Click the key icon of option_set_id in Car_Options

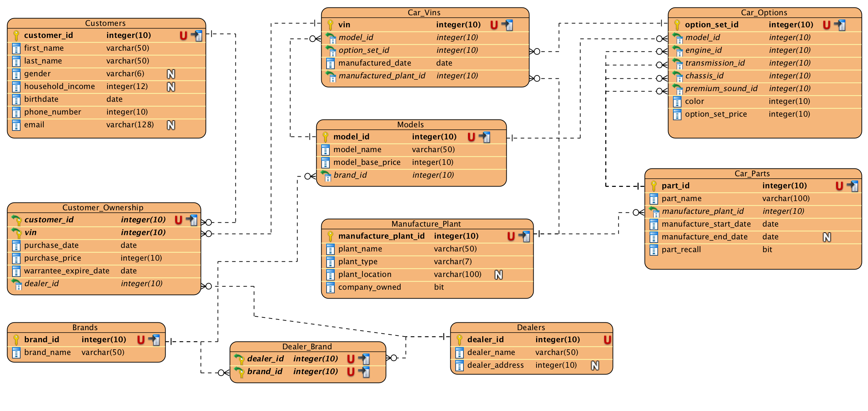pyautogui.click(x=677, y=25)
